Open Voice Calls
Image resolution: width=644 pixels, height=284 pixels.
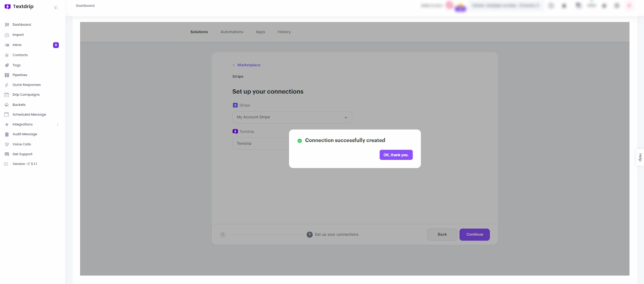22,144
